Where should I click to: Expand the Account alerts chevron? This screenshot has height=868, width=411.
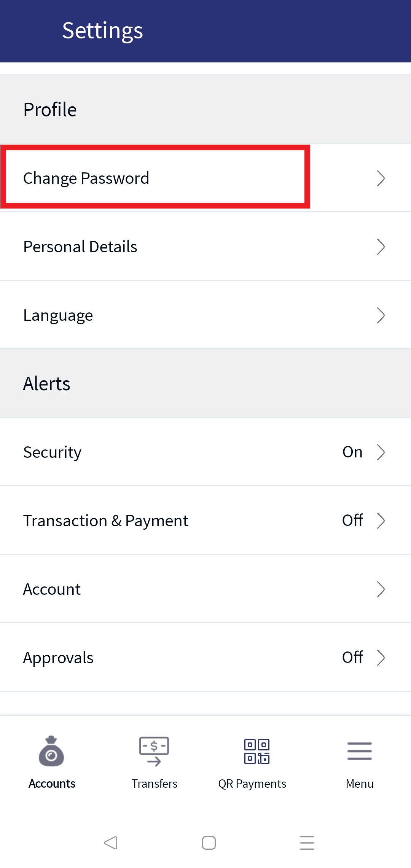[381, 589]
